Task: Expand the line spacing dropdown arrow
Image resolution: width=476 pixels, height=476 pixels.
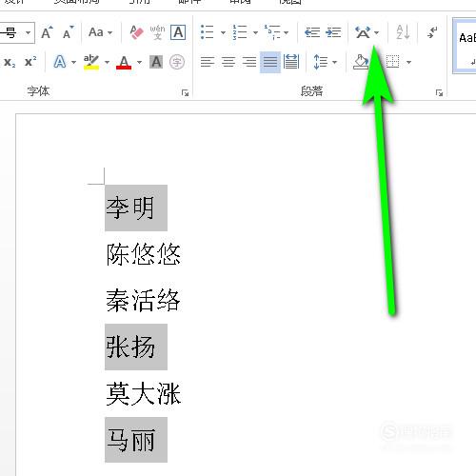Action: coord(334,62)
